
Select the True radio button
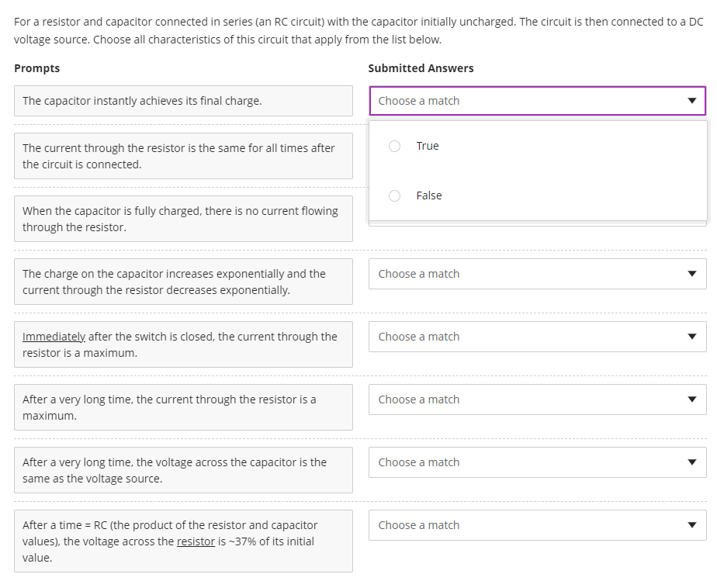point(394,146)
